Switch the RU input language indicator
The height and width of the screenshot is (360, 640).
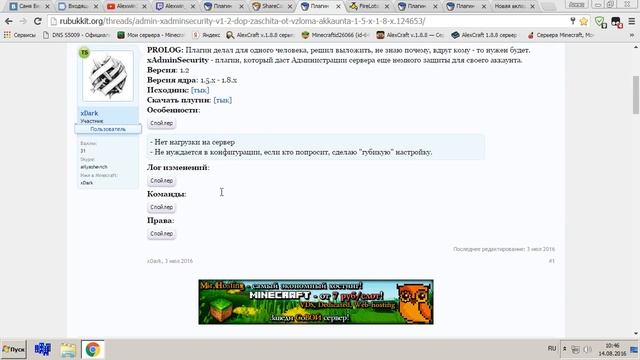click(552, 349)
